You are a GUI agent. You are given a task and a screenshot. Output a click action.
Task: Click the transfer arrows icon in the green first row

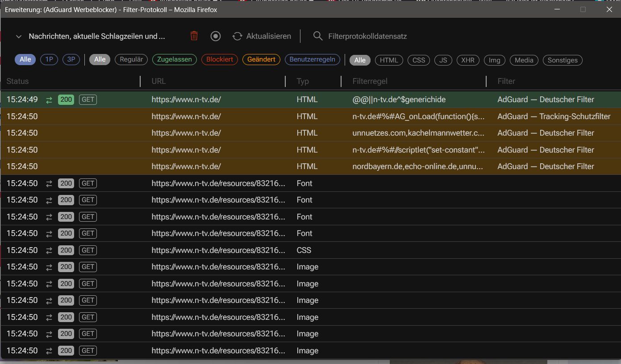pos(49,100)
